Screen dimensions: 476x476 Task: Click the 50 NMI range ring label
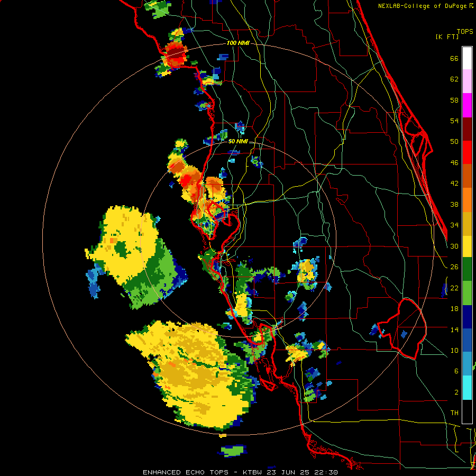[238, 141]
